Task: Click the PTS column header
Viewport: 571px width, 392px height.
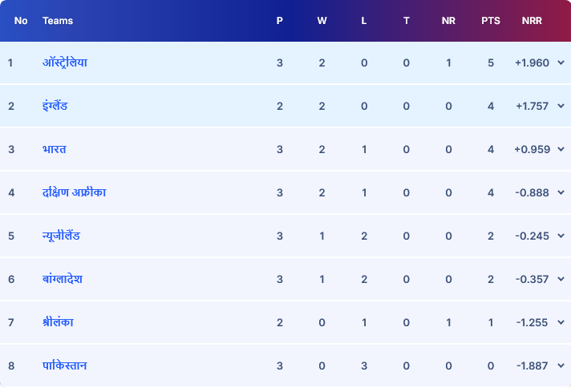Action: pos(491,21)
